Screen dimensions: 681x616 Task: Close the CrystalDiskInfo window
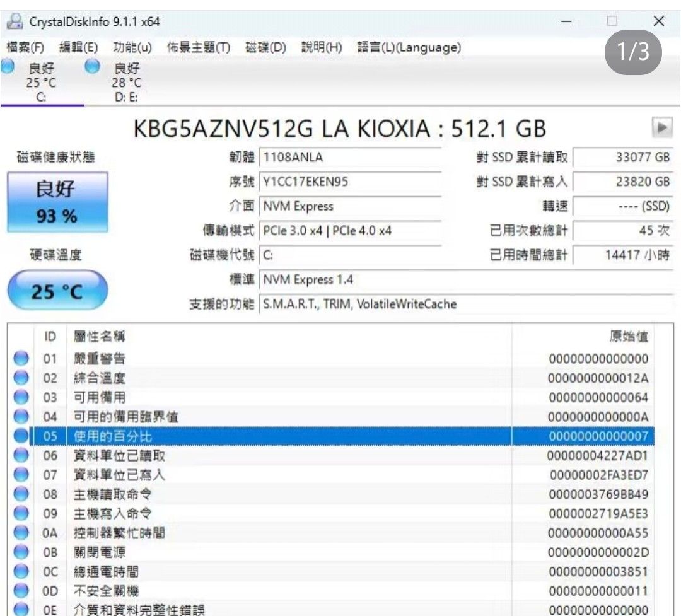tap(658, 21)
